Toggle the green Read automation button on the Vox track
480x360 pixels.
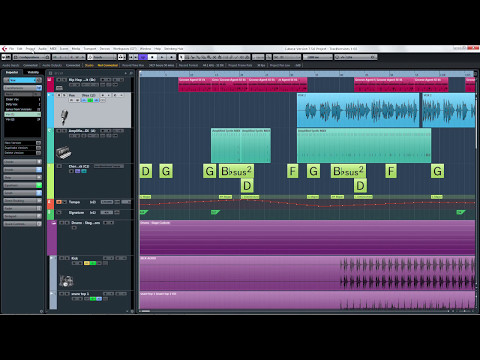click(x=90, y=100)
